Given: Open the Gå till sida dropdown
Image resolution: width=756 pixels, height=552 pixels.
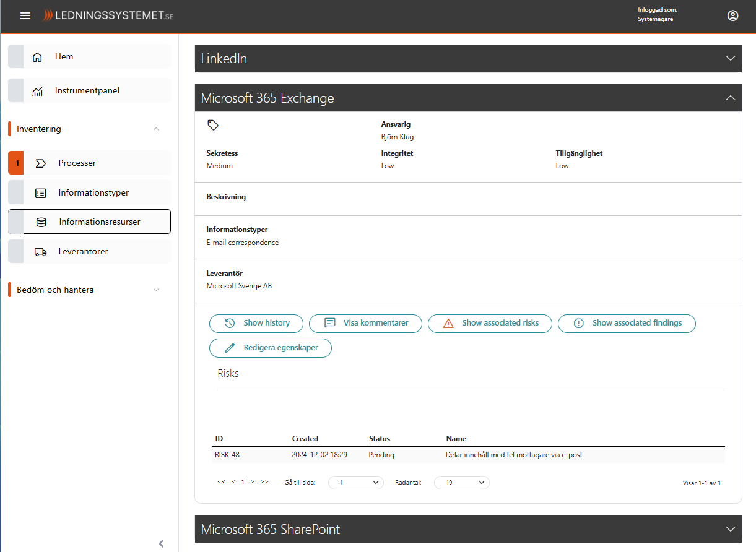Looking at the screenshot, I should (355, 482).
